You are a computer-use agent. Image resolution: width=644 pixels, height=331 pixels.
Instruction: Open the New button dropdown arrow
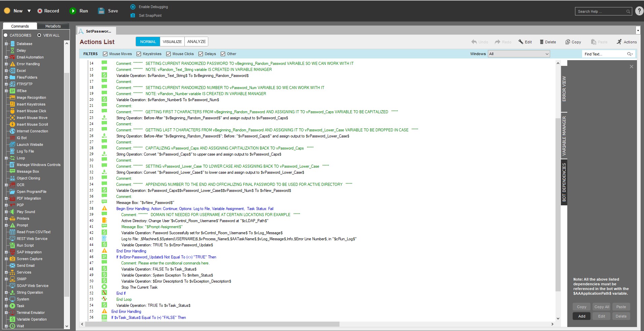[29, 11]
